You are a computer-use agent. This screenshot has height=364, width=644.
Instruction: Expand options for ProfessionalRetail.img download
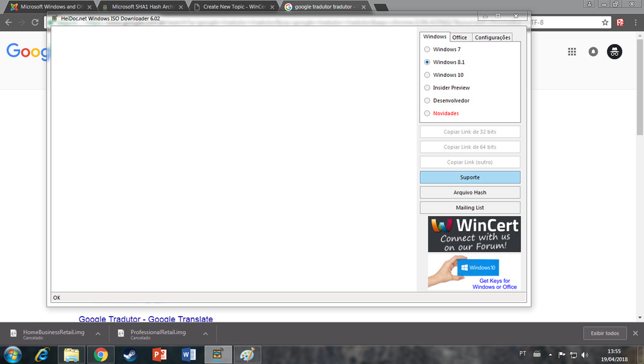coord(206,333)
